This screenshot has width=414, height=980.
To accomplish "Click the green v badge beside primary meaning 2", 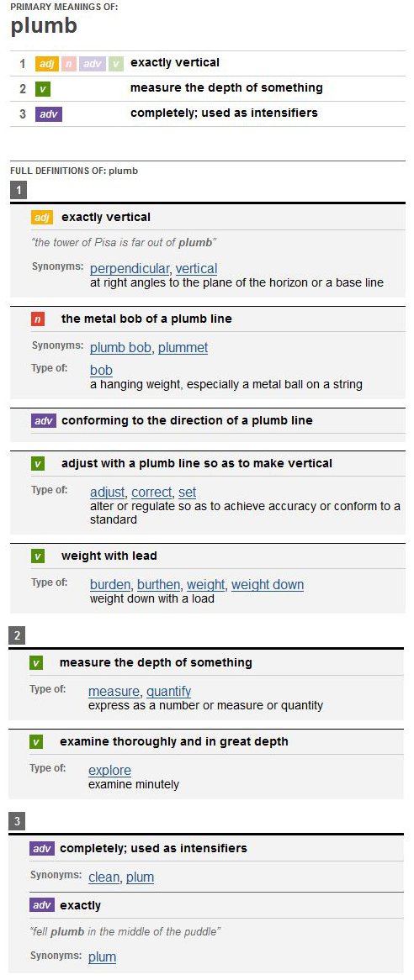I will [x=43, y=89].
